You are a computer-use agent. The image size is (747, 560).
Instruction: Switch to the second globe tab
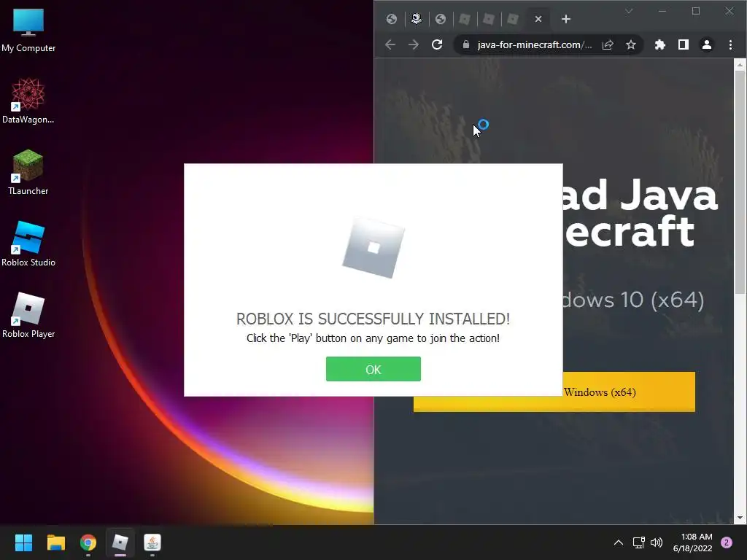pos(441,19)
